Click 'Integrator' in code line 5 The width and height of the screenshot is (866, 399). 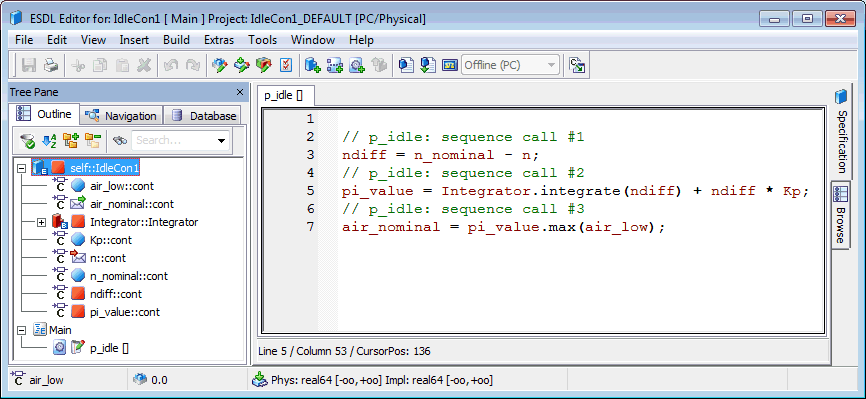[486, 191]
